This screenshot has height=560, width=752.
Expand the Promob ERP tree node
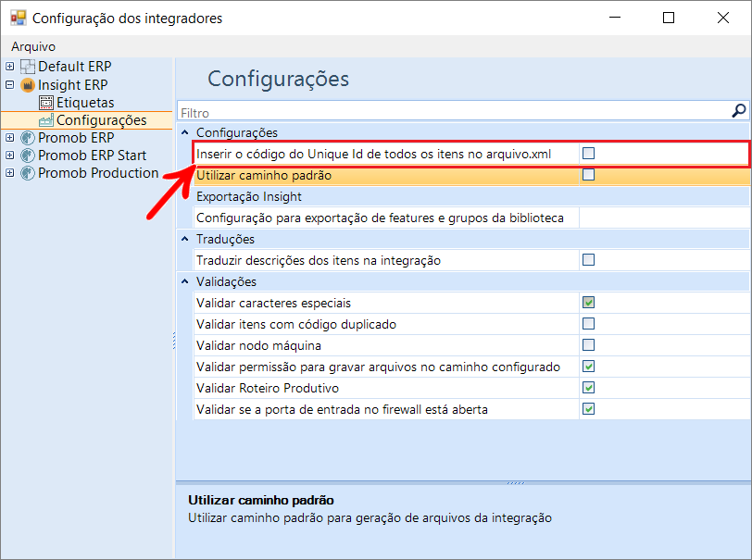pyautogui.click(x=9, y=138)
